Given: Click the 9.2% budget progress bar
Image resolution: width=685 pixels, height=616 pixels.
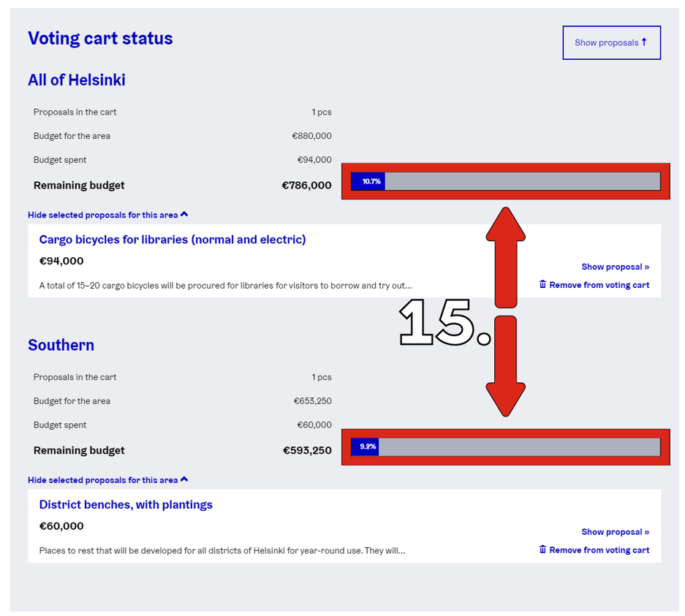Looking at the screenshot, I should 505,446.
